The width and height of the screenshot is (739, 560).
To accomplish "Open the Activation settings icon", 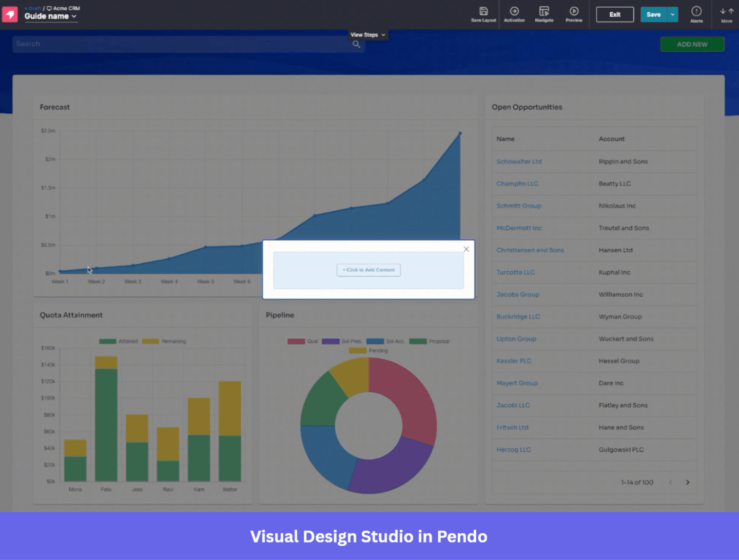I will pos(514,14).
